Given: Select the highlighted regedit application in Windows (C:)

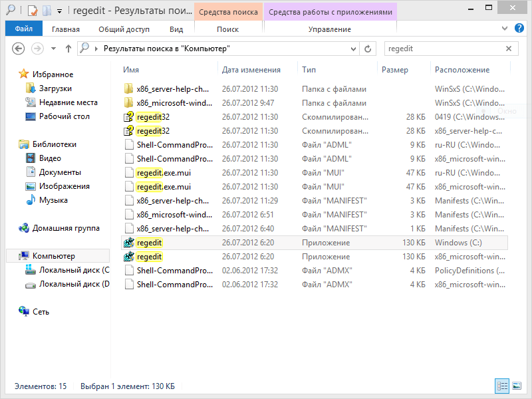Looking at the screenshot, I should point(150,243).
